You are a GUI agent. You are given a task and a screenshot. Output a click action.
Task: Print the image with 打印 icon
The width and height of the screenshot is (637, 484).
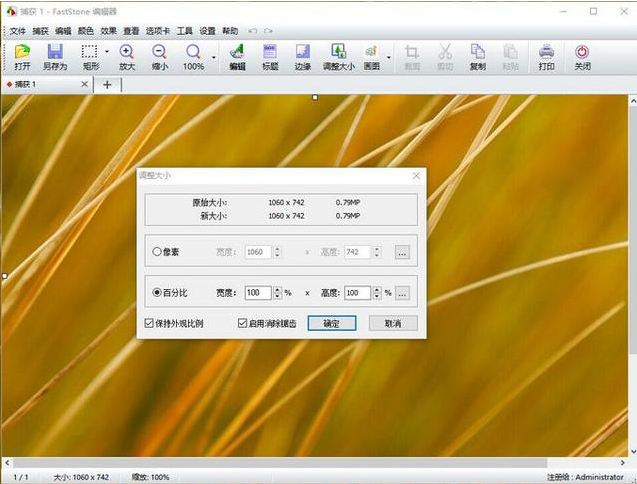tap(546, 57)
